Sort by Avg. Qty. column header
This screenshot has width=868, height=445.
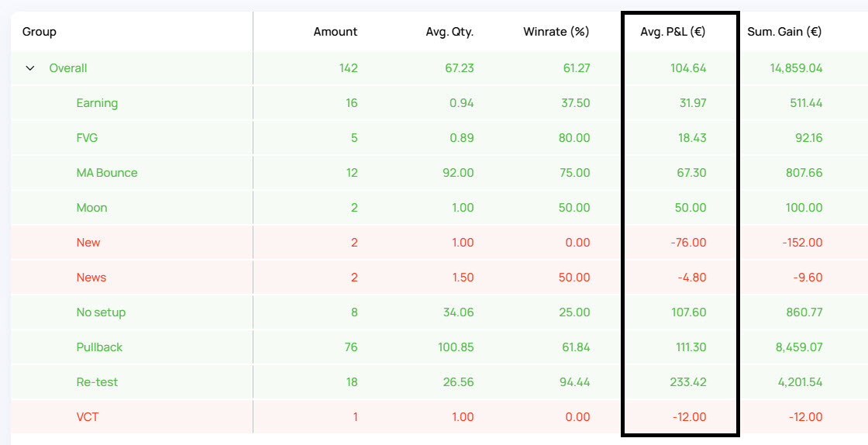click(x=449, y=32)
